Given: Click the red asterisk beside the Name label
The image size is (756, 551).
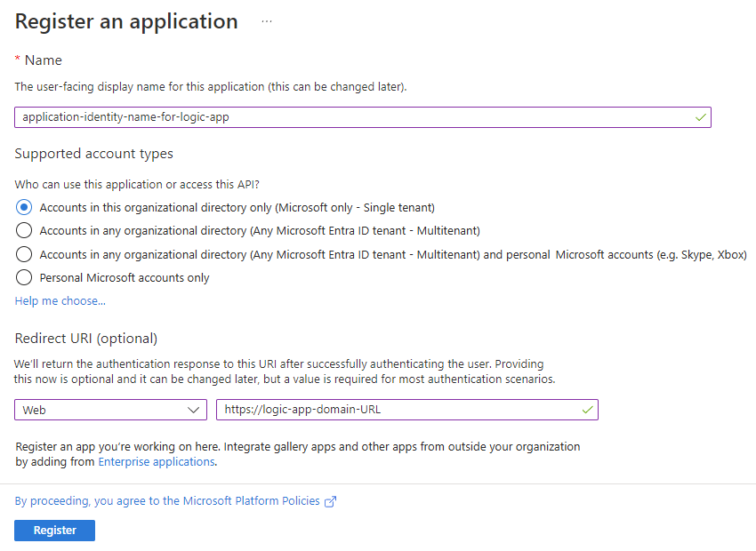Looking at the screenshot, I should (x=17, y=60).
